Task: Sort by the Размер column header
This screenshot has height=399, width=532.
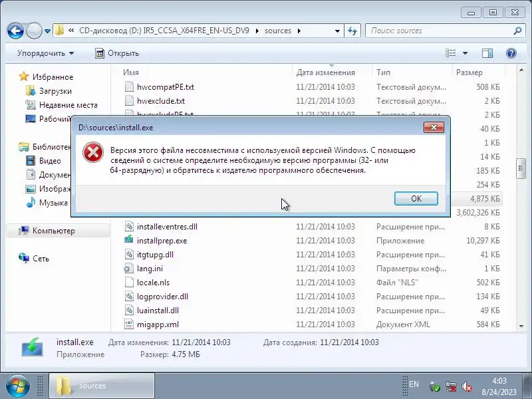Action: point(469,72)
